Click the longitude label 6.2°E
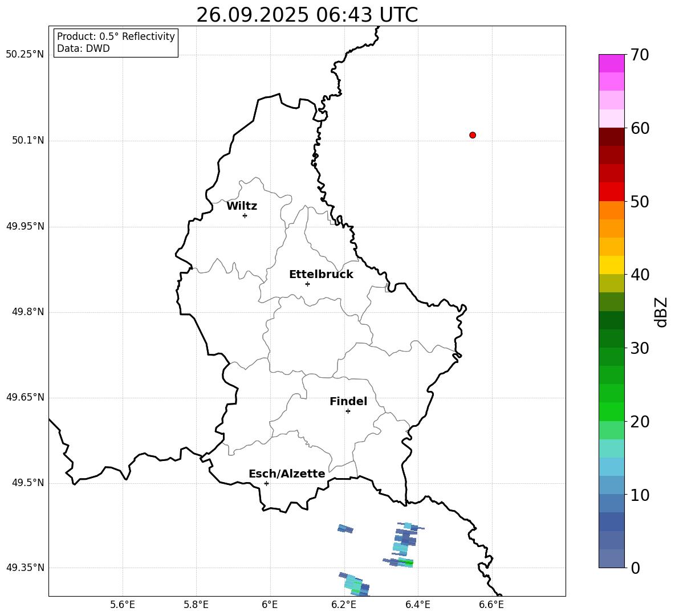This screenshot has width=675, height=616. 344,605
